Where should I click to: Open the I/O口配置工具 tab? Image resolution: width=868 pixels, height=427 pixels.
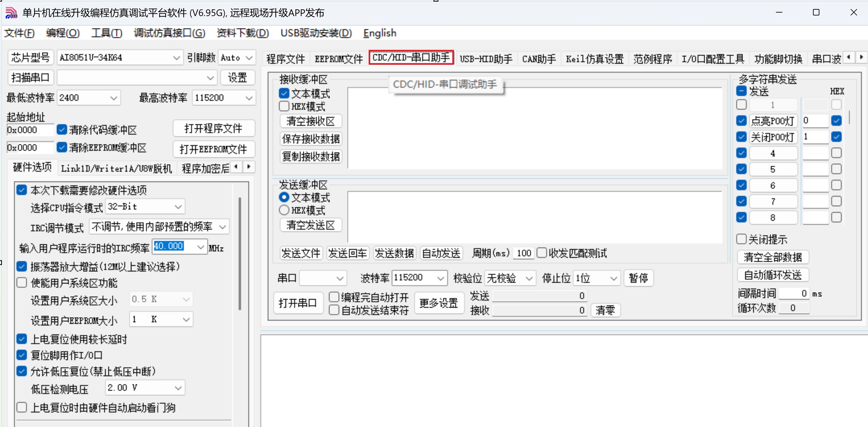(x=713, y=59)
